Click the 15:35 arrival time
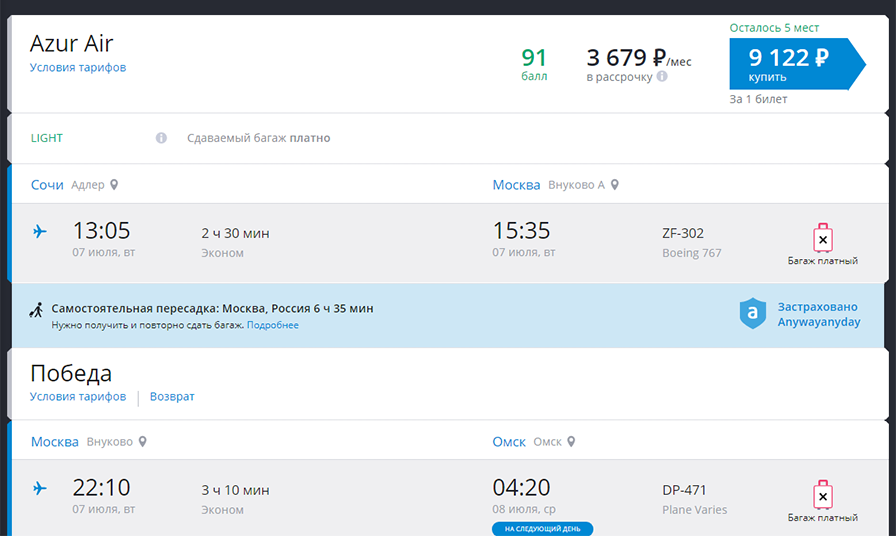The image size is (896, 536). [x=521, y=231]
